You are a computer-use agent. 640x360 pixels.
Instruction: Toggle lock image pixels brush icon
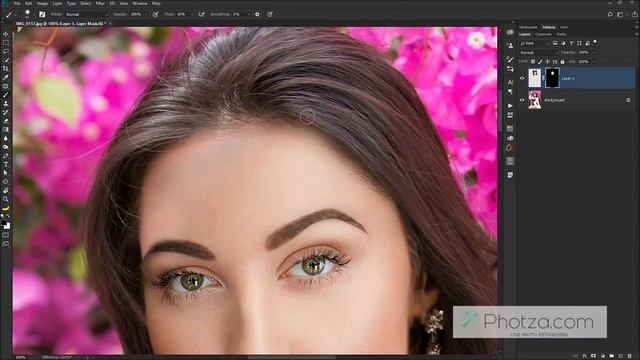(540, 62)
